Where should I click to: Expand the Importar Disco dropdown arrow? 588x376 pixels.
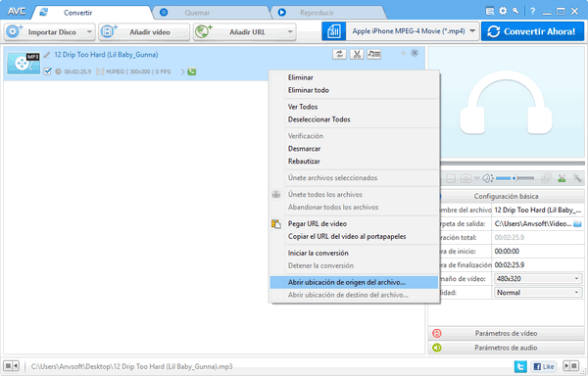coord(89,32)
